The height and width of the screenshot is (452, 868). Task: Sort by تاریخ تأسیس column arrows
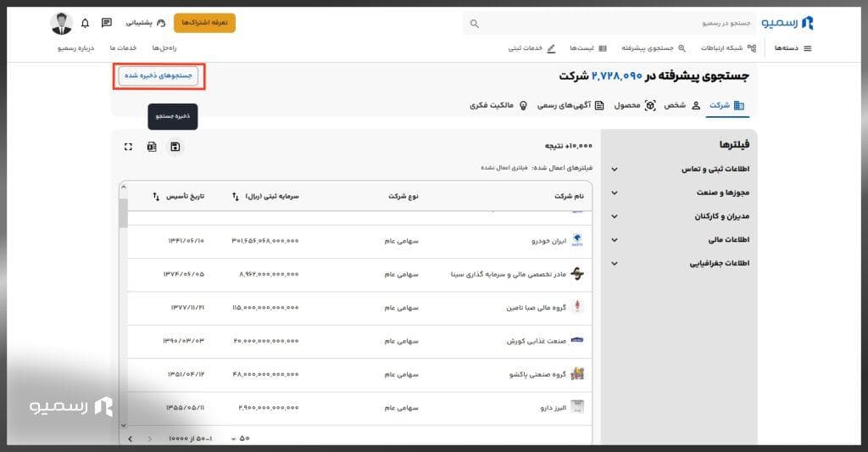tap(156, 197)
